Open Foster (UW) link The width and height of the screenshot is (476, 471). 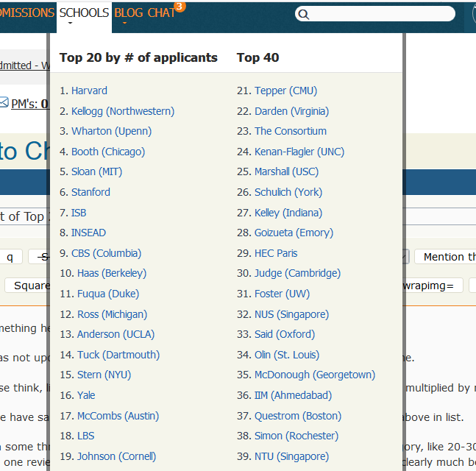click(x=282, y=294)
